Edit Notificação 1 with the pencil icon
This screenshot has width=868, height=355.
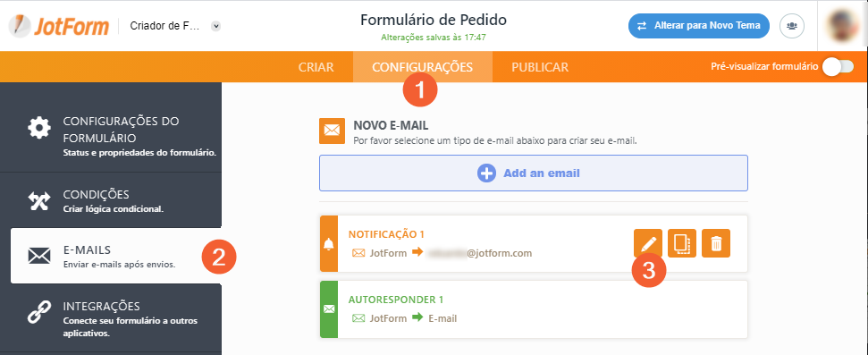648,243
